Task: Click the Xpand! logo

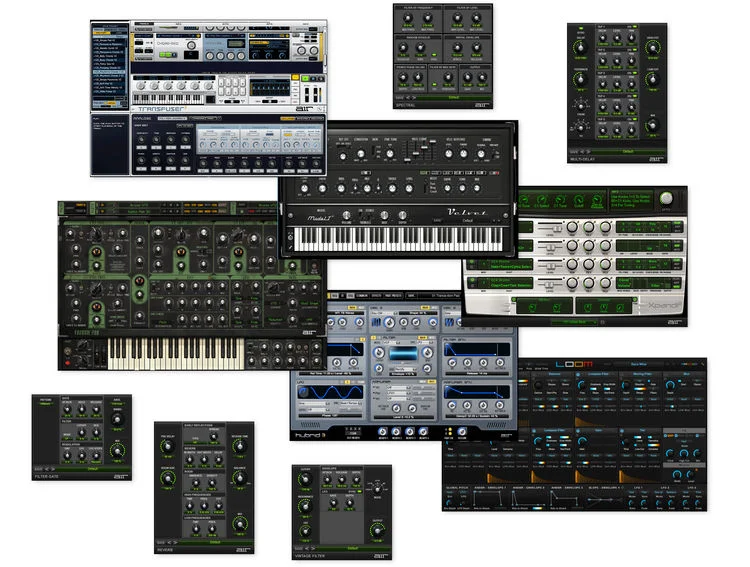Action: pyautogui.click(x=663, y=305)
